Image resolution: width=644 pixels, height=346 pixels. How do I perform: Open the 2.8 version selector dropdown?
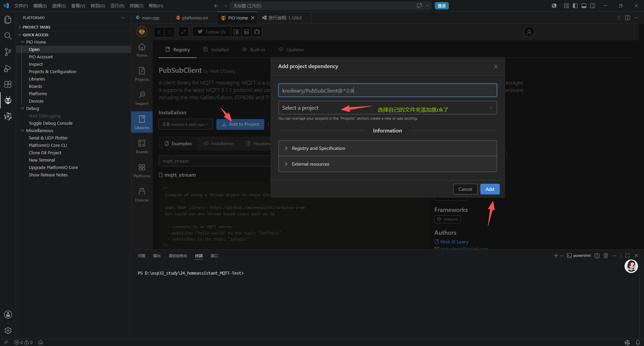(185, 124)
